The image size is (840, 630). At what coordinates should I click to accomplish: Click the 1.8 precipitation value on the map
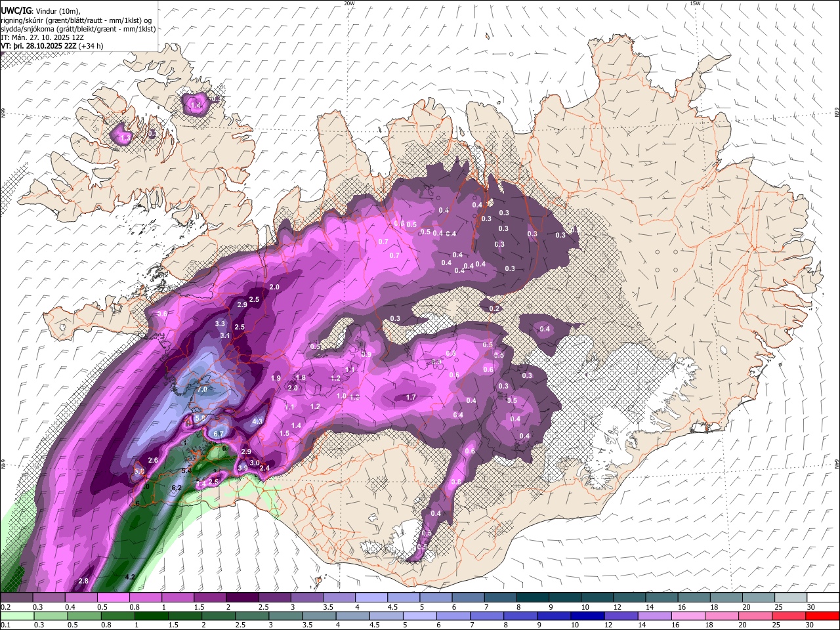[301, 377]
